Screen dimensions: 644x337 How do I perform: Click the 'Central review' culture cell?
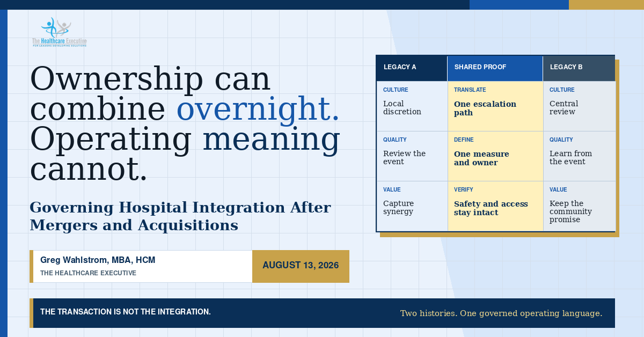(579, 106)
